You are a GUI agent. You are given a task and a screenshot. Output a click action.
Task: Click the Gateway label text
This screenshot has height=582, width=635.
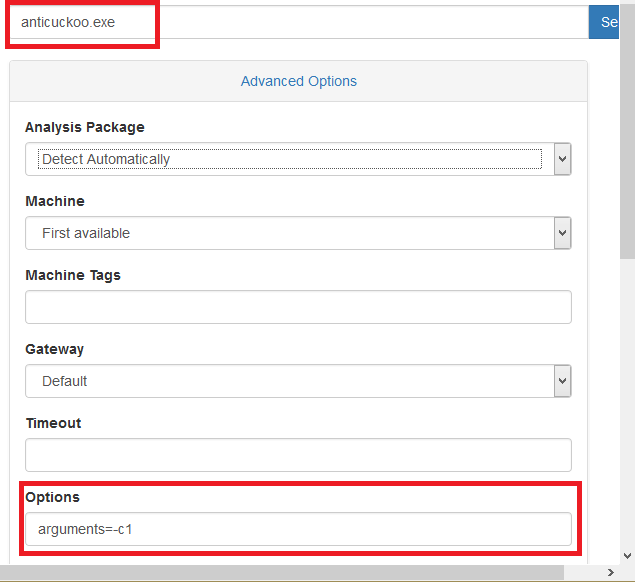click(55, 349)
